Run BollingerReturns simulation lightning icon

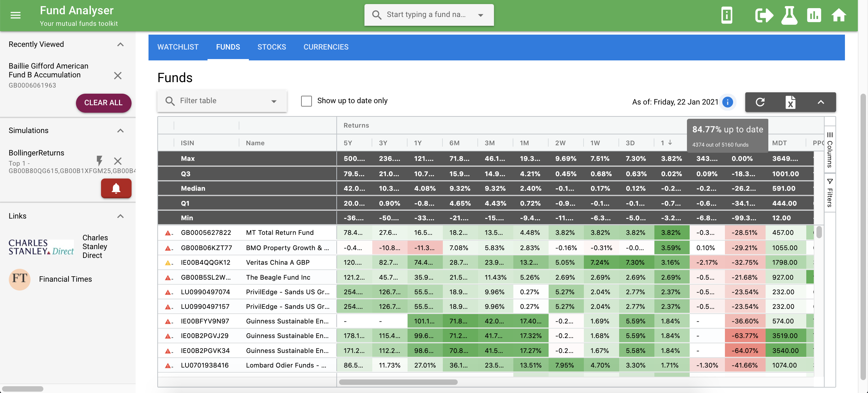click(x=99, y=161)
